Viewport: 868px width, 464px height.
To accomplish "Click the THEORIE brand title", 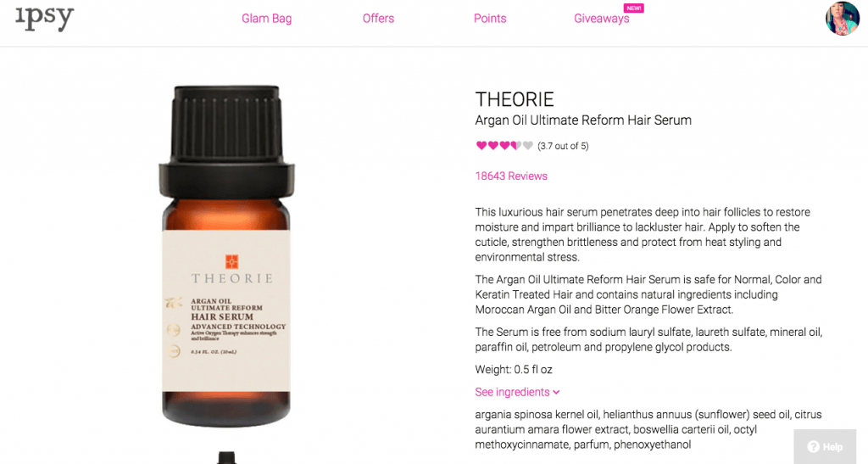I will pos(515,99).
